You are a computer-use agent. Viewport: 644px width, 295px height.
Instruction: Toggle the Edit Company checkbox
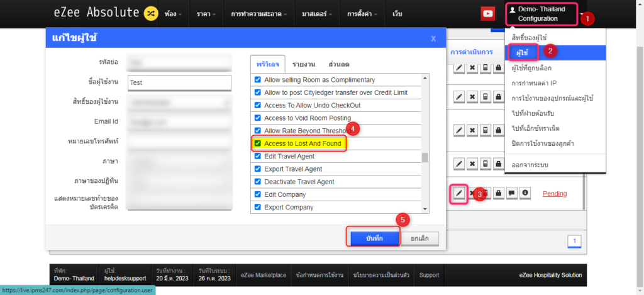tap(258, 194)
